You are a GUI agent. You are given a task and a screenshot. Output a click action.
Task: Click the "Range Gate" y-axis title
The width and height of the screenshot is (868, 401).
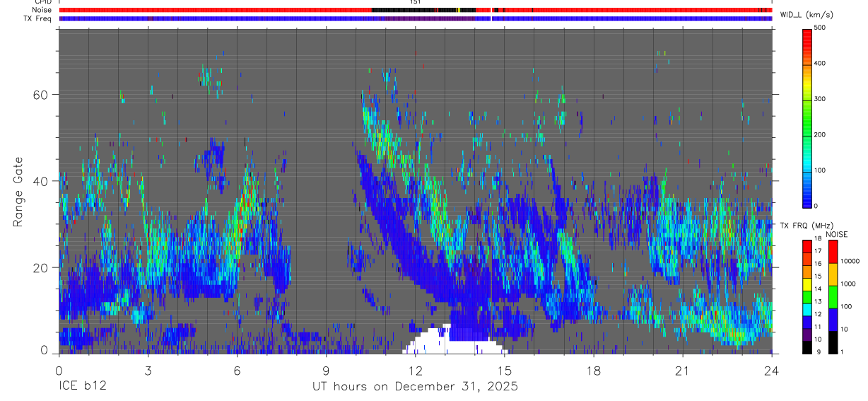(18, 192)
